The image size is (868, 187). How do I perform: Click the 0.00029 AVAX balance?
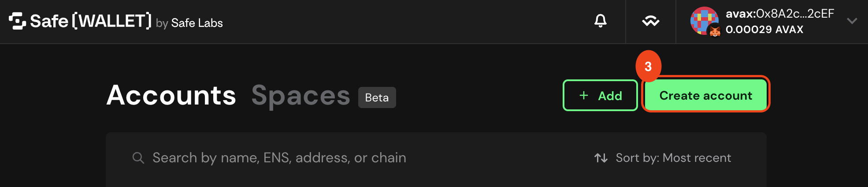[764, 30]
